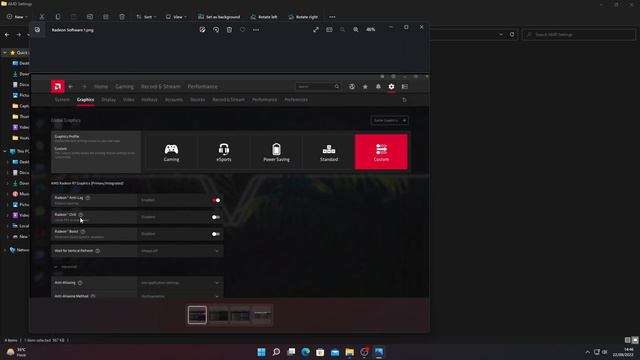Screen dimensions: 640x360
Task: Open the address bar history dropdown
Action: pos(501,35)
